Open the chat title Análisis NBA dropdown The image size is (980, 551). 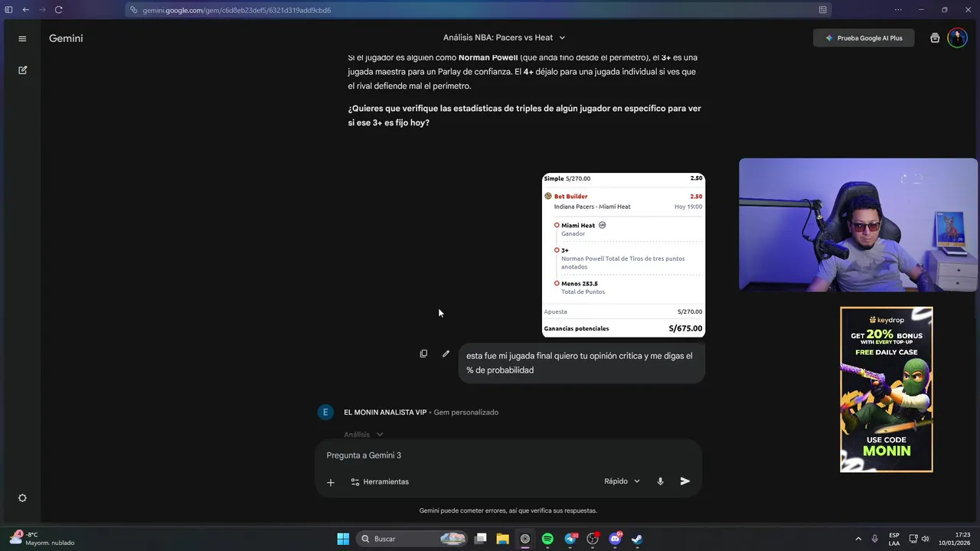(504, 37)
